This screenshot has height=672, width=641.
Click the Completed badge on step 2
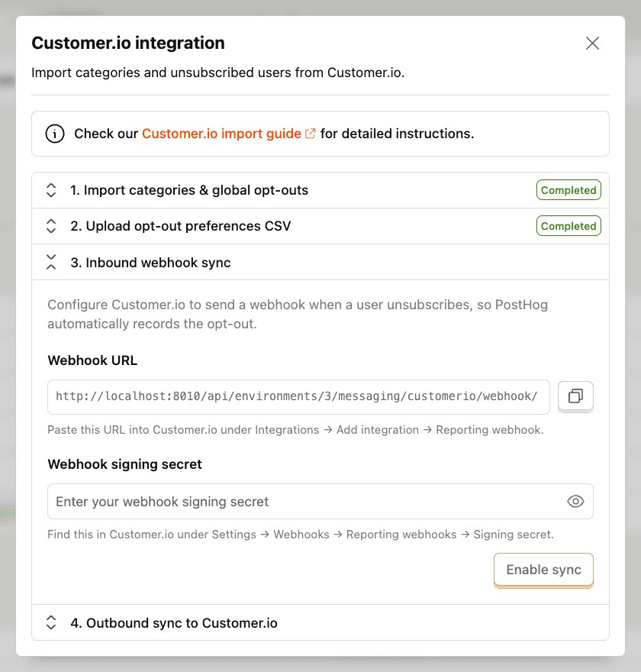(569, 226)
